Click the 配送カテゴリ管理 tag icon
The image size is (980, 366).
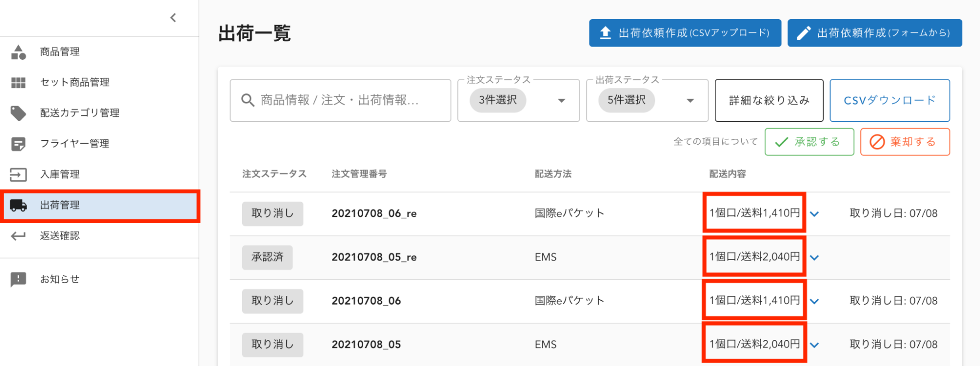(19, 113)
